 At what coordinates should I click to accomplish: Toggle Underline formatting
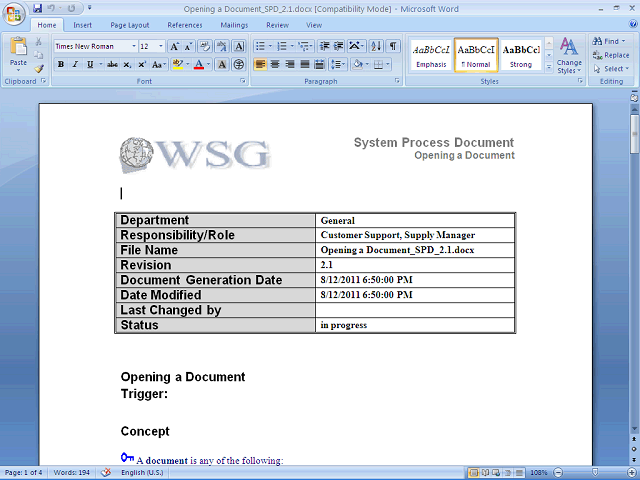coord(90,64)
